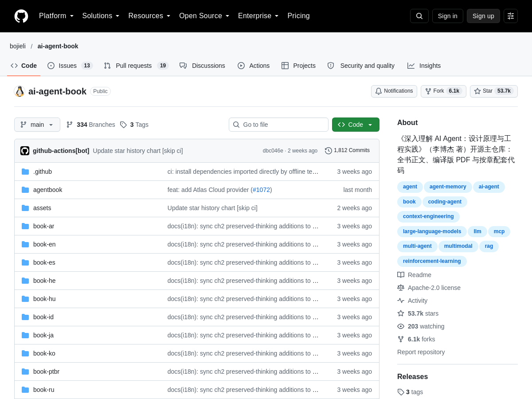
Task: Open the GitHub homepage logo
Action: point(21,16)
